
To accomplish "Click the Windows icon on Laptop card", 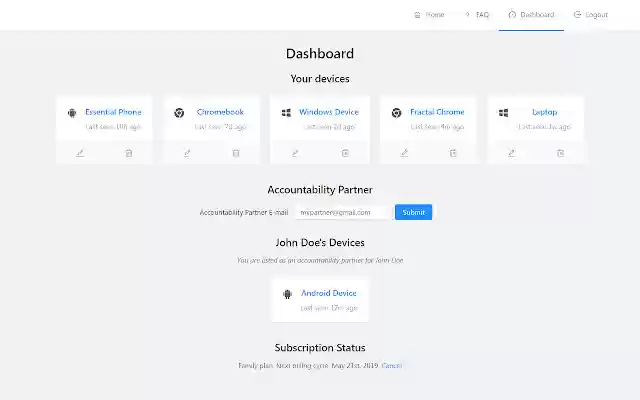I will tap(503, 113).
